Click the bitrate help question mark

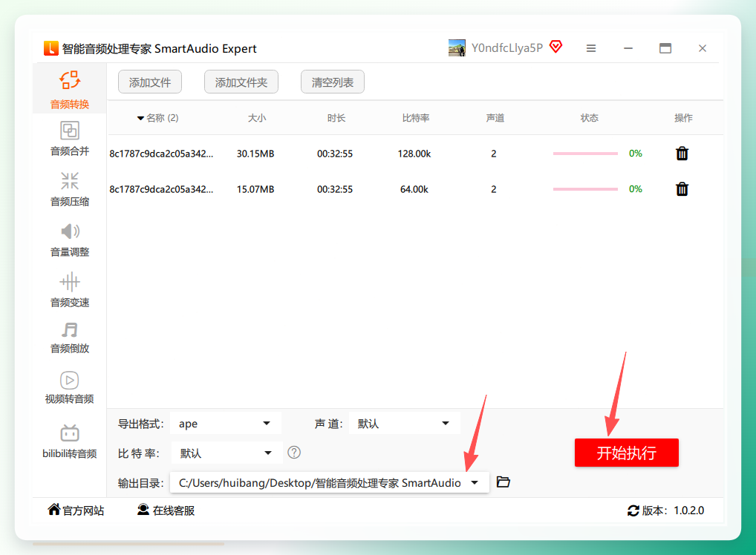[x=294, y=453]
